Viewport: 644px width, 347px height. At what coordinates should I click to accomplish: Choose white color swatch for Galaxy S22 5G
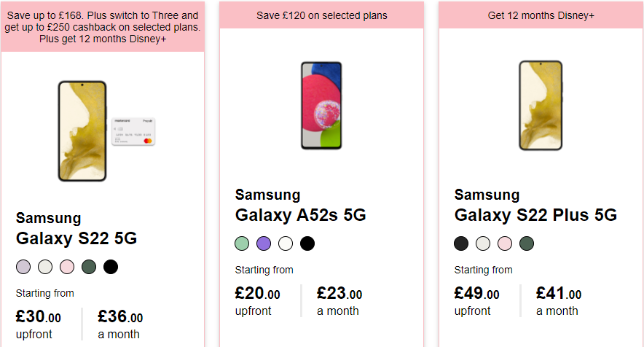click(45, 267)
